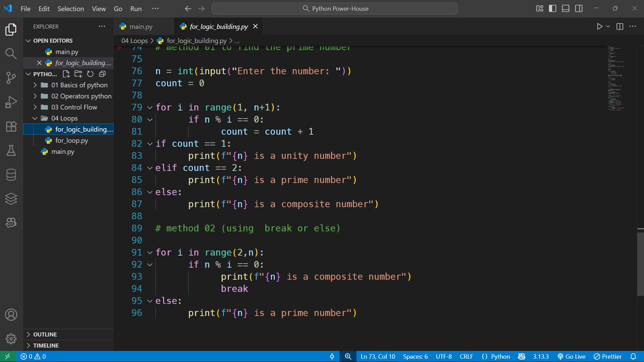This screenshot has height=362, width=644.
Task: Open remote window indicator
Action: 8,356
